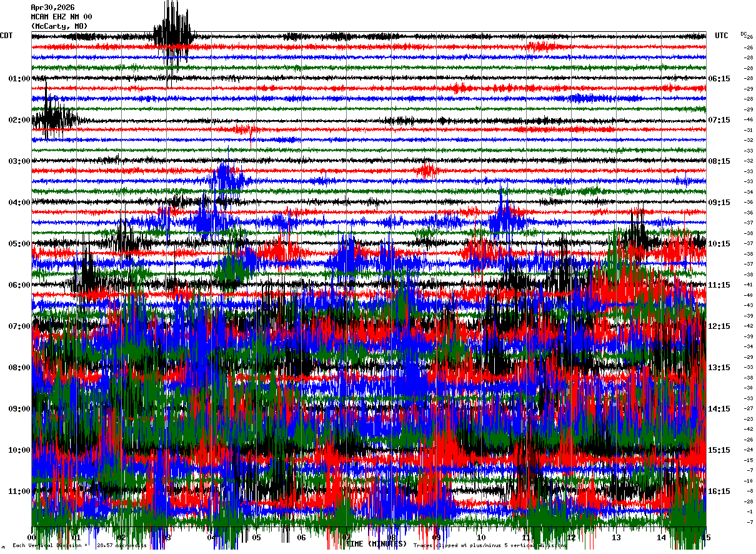Click the UTC time zone header

coord(722,36)
